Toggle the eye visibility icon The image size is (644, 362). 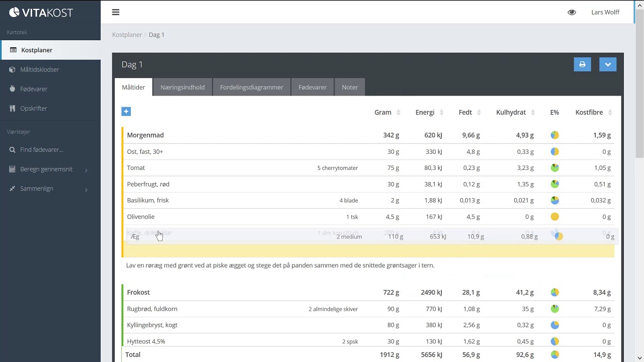click(x=572, y=12)
